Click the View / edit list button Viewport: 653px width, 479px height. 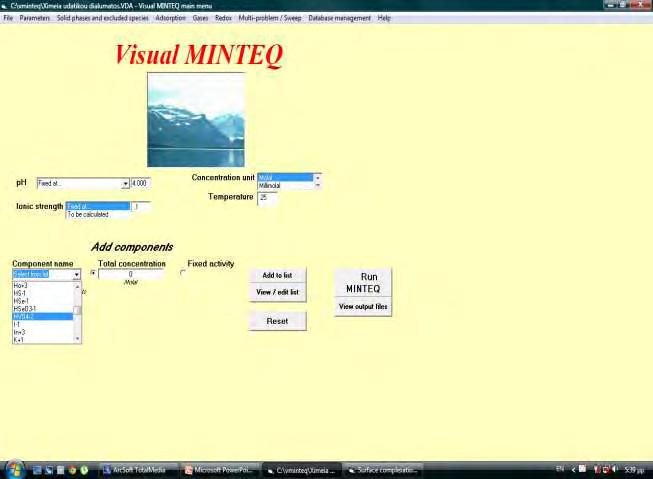pyautogui.click(x=277, y=292)
